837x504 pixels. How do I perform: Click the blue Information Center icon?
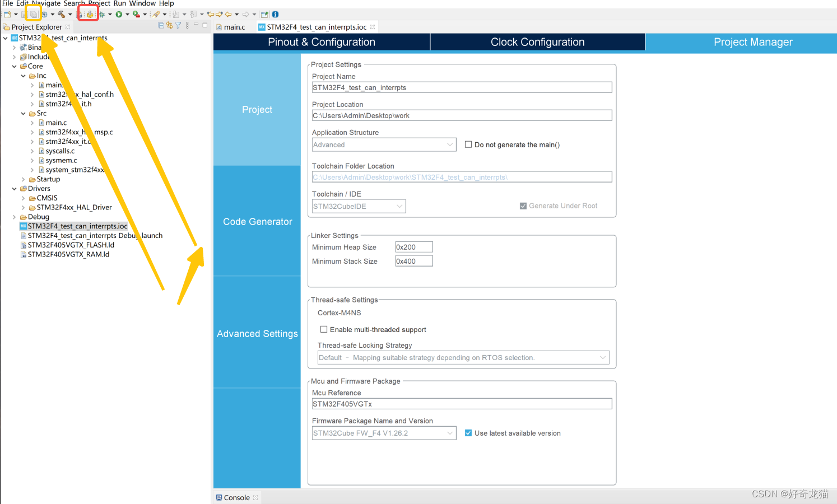point(275,15)
